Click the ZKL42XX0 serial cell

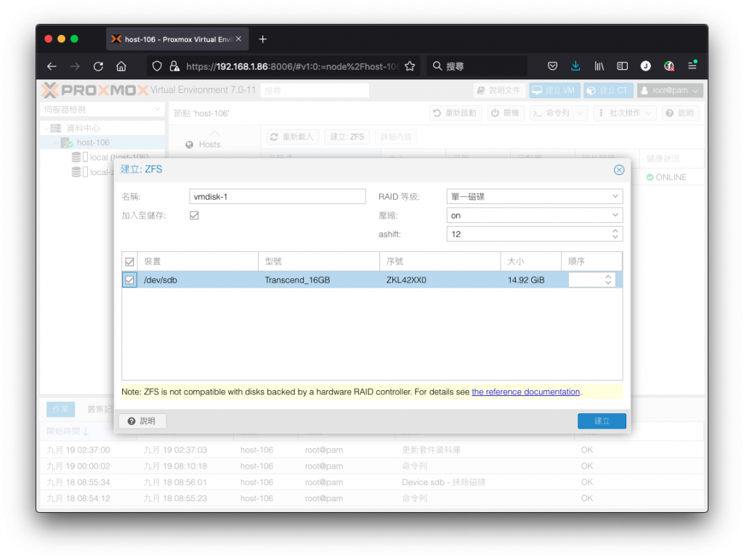(x=406, y=280)
